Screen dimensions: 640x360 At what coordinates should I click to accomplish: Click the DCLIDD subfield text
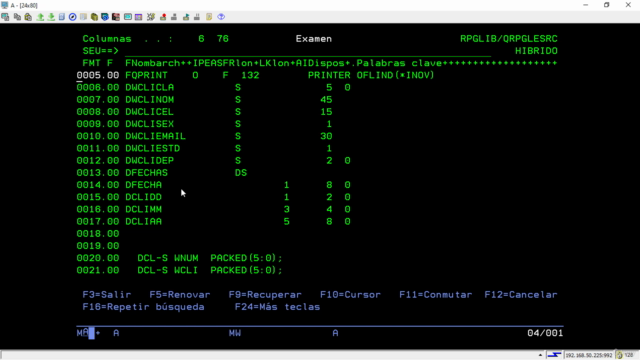pyautogui.click(x=144, y=197)
